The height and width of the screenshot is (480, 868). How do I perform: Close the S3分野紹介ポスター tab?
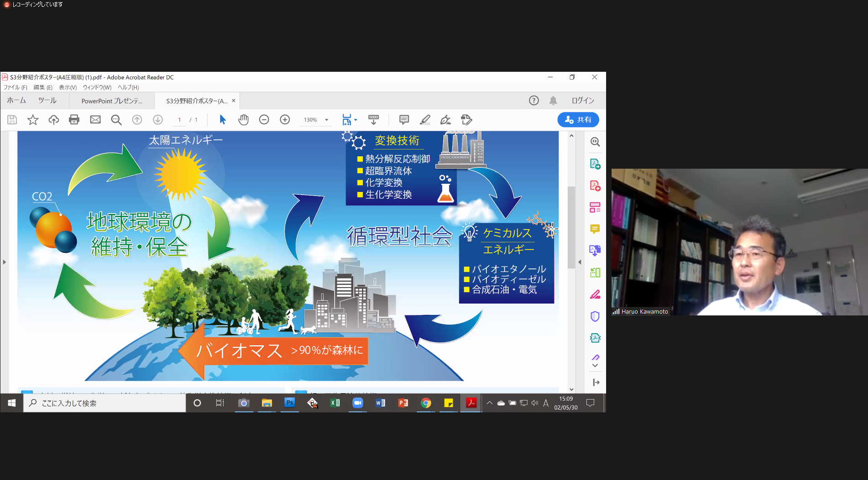coord(234,101)
